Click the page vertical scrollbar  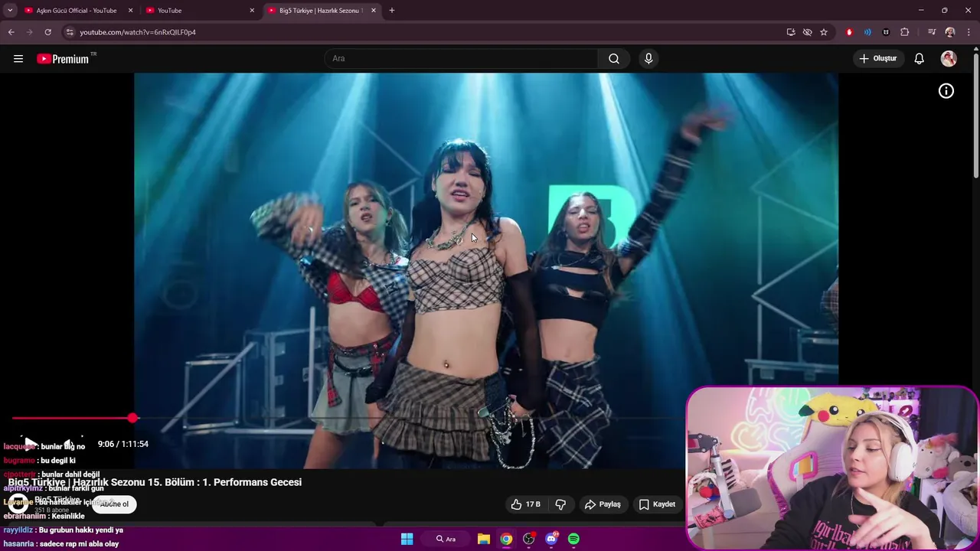pyautogui.click(x=975, y=115)
